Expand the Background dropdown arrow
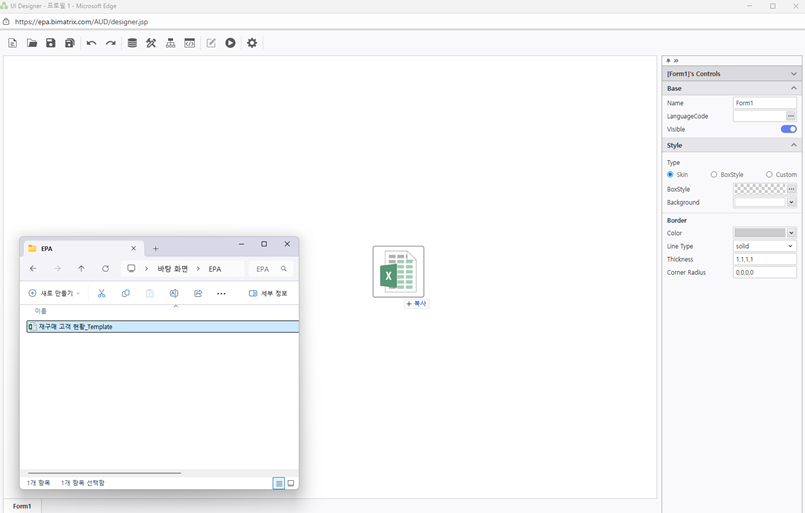This screenshot has height=513, width=805. click(791, 202)
